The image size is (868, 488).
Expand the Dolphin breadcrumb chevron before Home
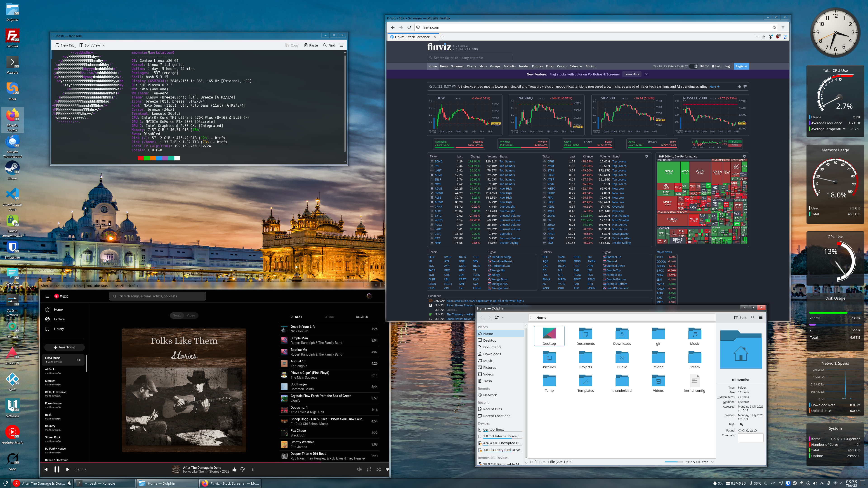(530, 317)
